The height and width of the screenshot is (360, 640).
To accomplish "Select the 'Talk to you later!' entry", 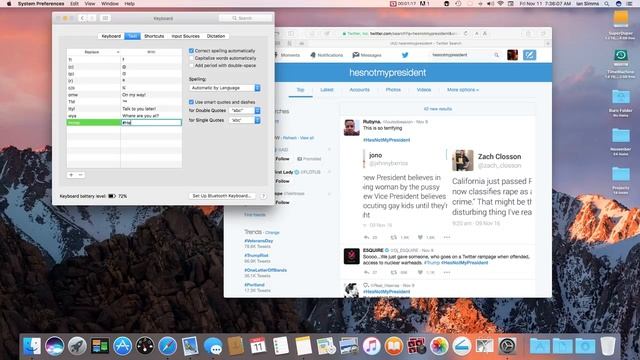I will [x=139, y=109].
